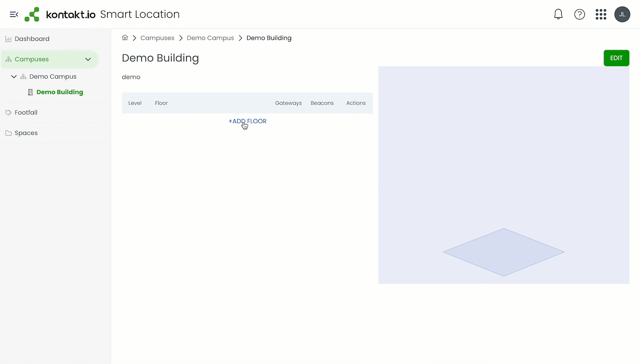
Task: Click the Level column header
Action: point(135,103)
